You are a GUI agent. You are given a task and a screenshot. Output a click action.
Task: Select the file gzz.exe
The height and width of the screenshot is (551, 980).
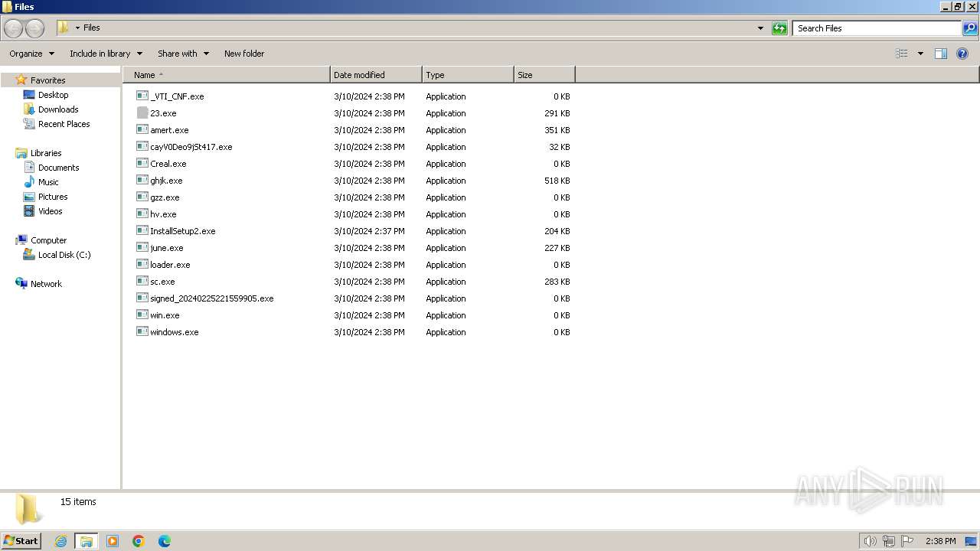coord(165,197)
